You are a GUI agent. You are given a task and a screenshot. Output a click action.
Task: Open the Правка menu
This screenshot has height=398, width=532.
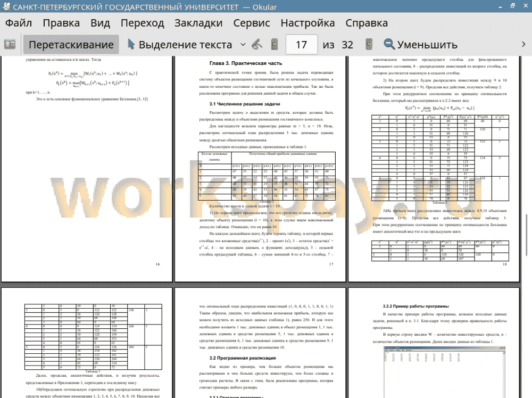tap(61, 23)
